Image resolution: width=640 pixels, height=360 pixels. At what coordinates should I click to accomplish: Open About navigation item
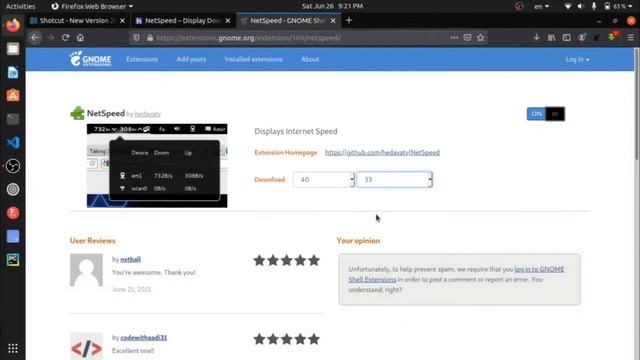click(x=310, y=59)
